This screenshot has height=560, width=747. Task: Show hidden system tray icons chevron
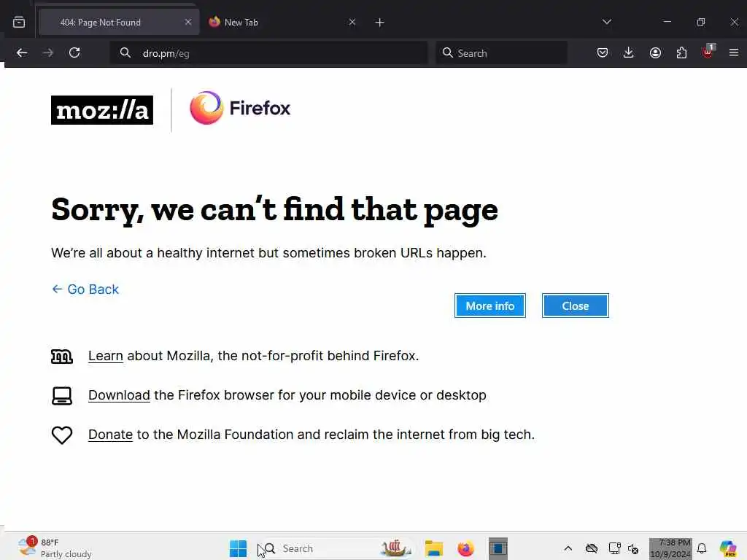point(568,548)
